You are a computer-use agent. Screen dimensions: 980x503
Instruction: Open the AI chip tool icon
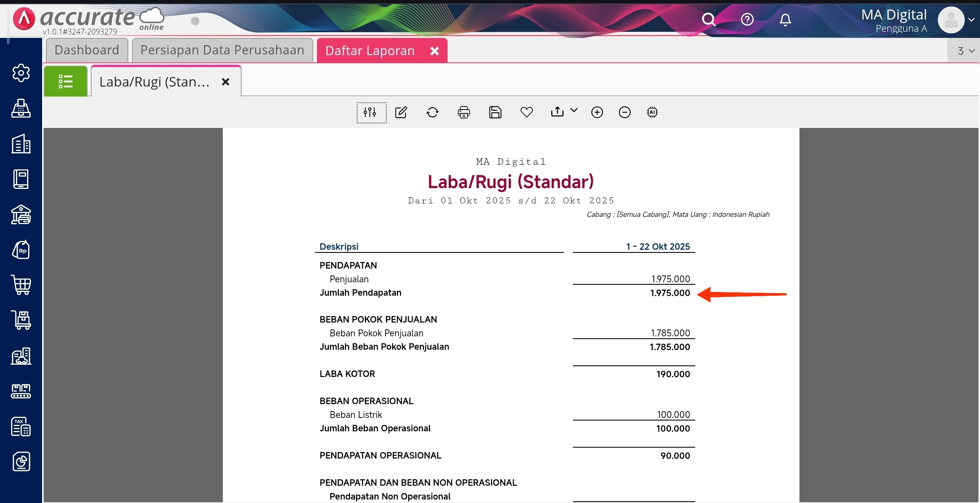coord(652,112)
